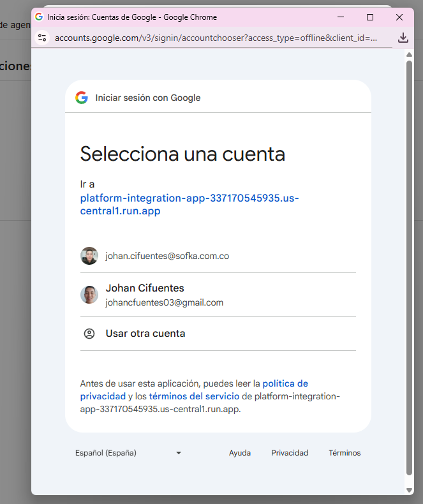The height and width of the screenshot is (504, 423).
Task: Open the Ayuda footer link
Action: pos(240,453)
